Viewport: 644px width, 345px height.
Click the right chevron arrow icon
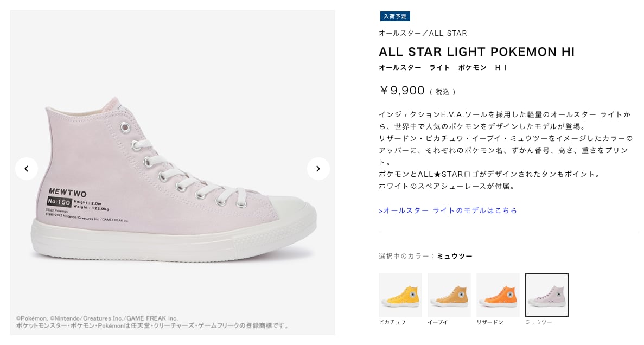(x=318, y=169)
